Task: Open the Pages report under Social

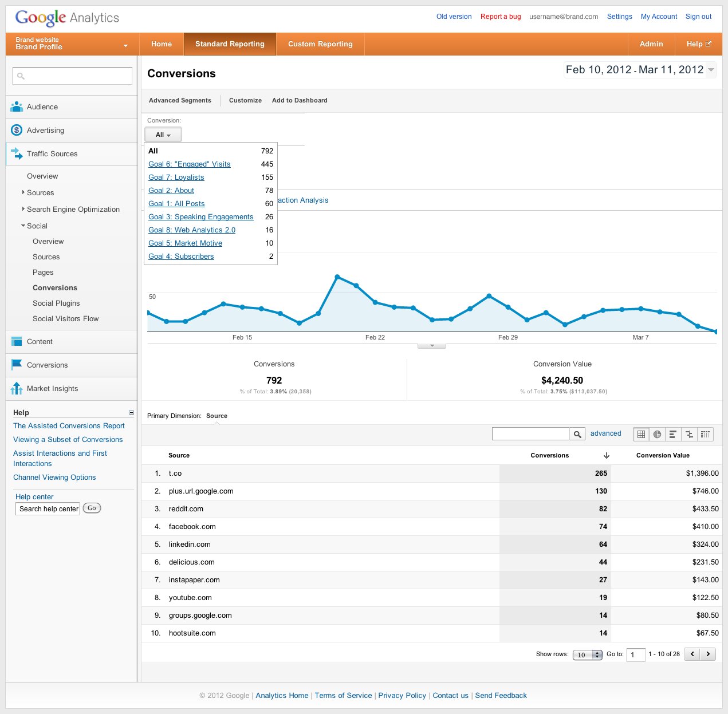Action: coord(43,272)
